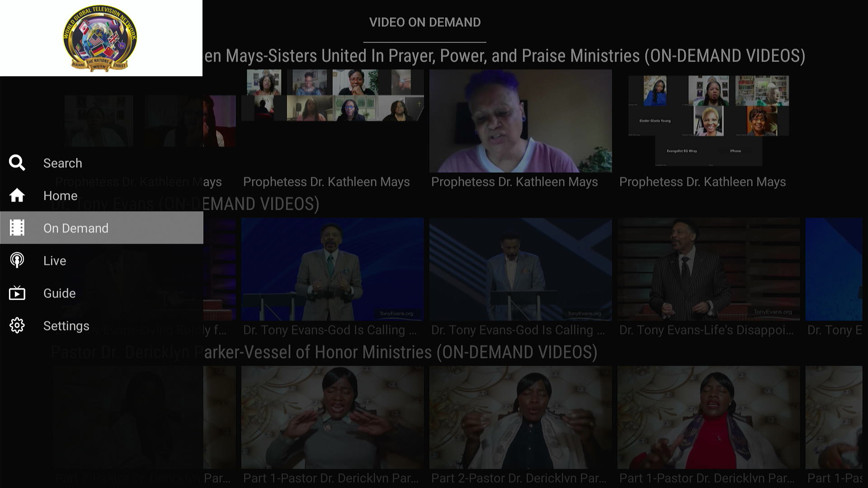Click the Live broadcast antenna icon

point(17,260)
